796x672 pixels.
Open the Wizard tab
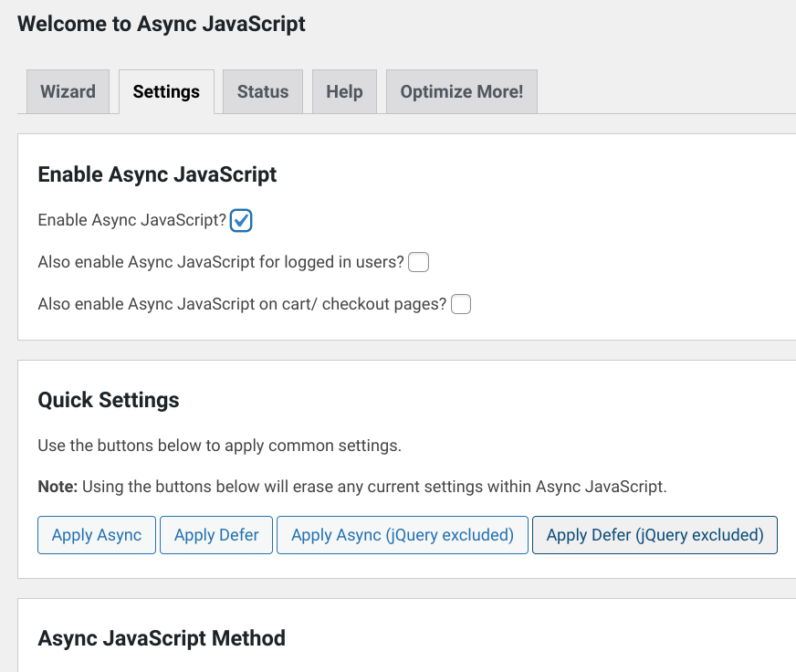coord(68,91)
